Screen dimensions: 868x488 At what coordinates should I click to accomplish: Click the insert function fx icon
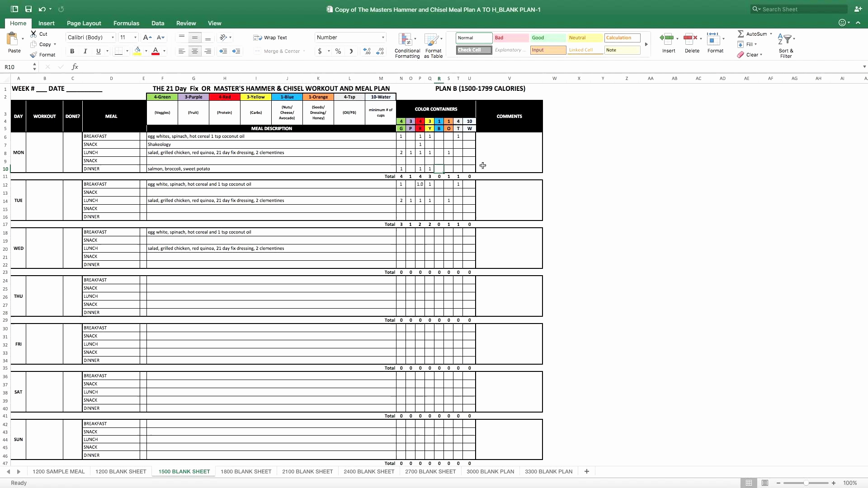[75, 67]
